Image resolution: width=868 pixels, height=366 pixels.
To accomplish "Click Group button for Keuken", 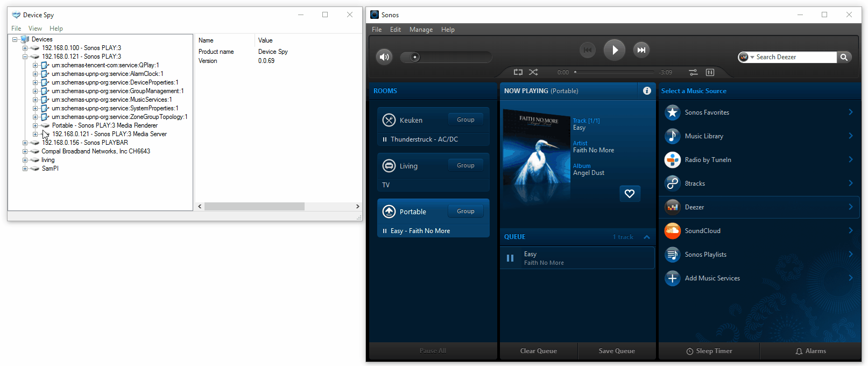I will (x=465, y=119).
